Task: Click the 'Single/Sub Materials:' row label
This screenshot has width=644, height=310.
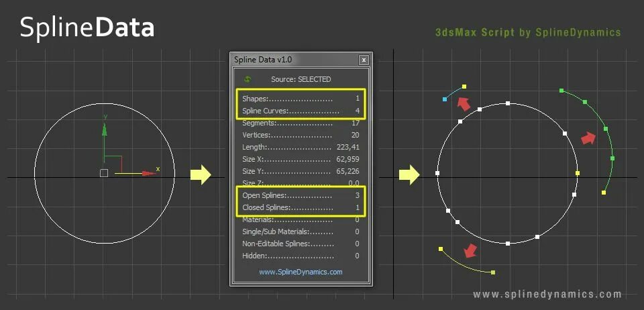Action: pos(276,231)
